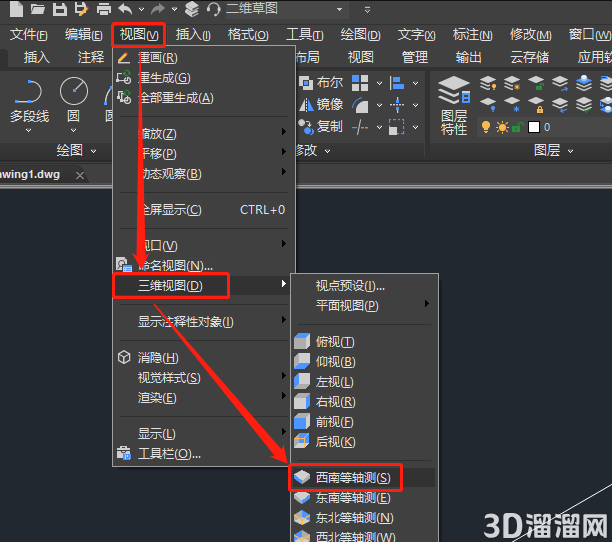Select 东北等轴测(N) isometric view

coord(364,518)
